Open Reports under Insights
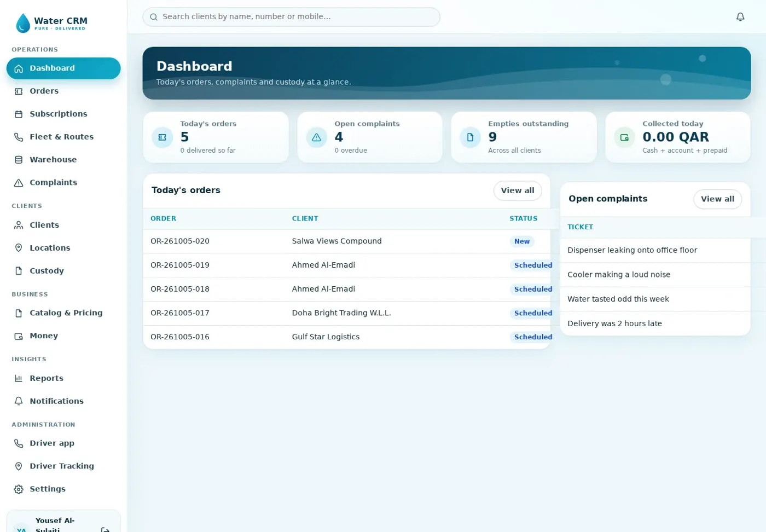 (x=63, y=378)
